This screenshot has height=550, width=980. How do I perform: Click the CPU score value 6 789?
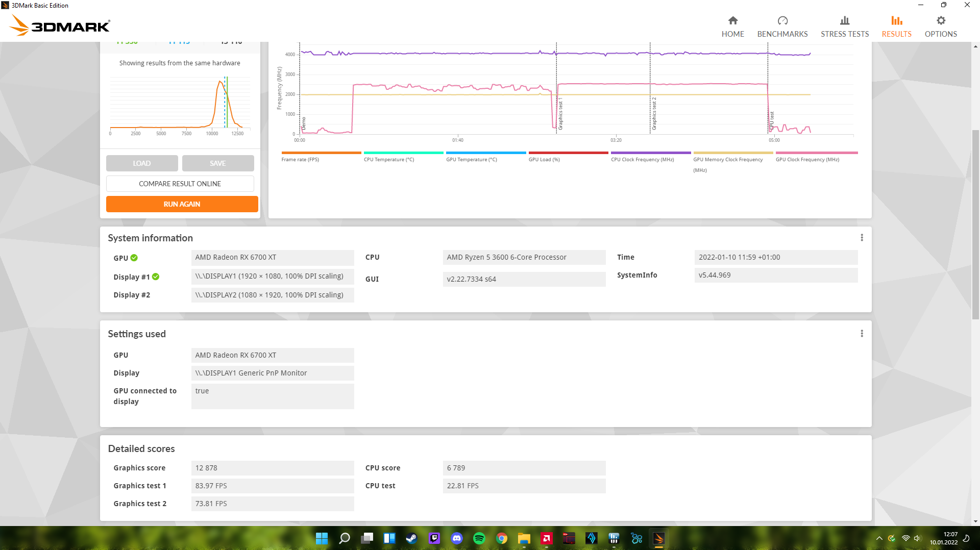(x=524, y=468)
